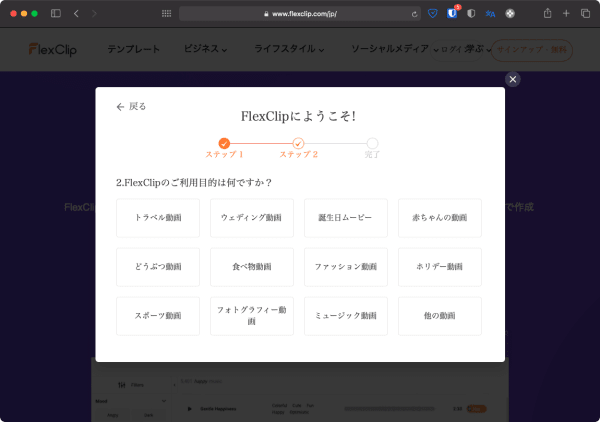Go forward in Safari history
This screenshot has height=422, width=600.
pos(94,13)
